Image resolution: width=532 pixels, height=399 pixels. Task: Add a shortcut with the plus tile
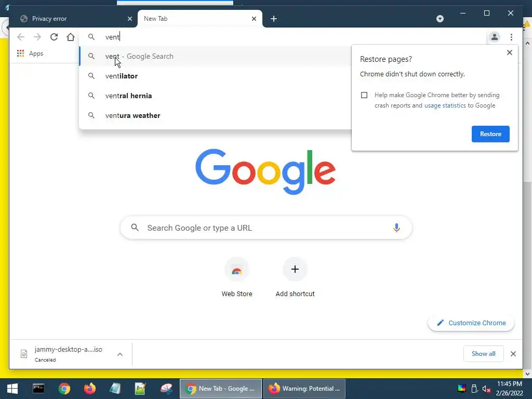tap(295, 270)
